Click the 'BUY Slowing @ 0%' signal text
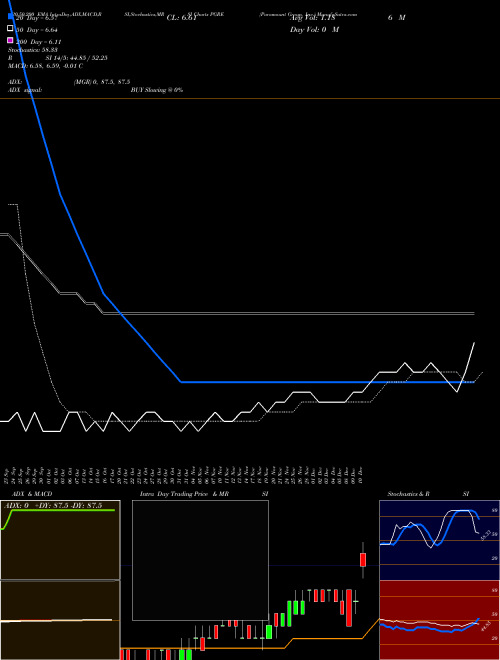500x660 pixels. click(x=157, y=90)
